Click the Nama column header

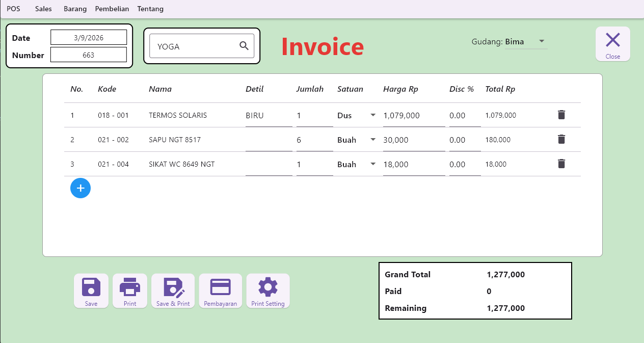[x=160, y=89]
